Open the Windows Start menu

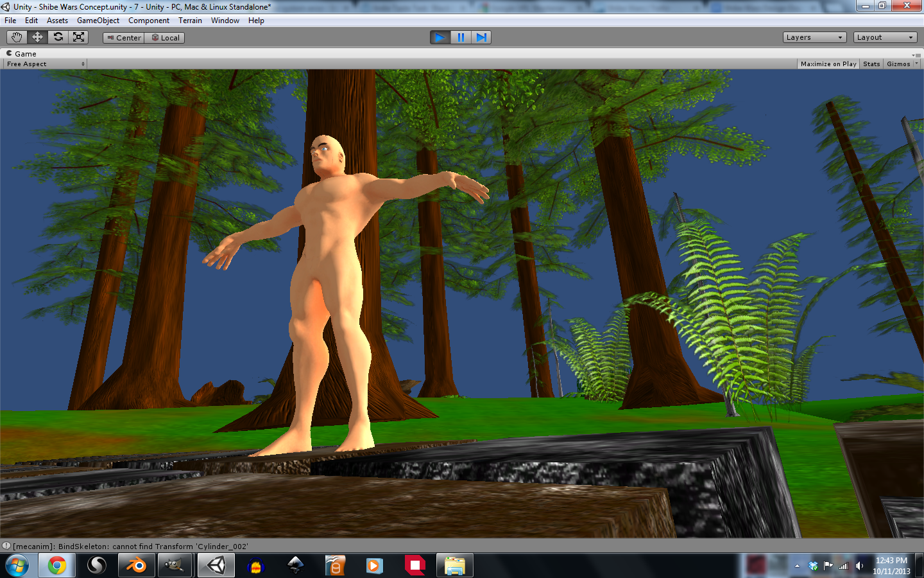point(17,566)
